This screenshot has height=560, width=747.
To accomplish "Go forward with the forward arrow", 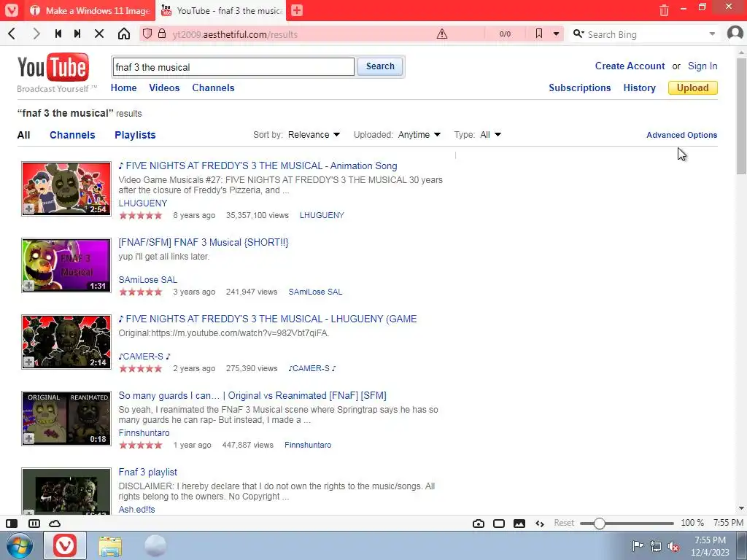I will coord(36,34).
